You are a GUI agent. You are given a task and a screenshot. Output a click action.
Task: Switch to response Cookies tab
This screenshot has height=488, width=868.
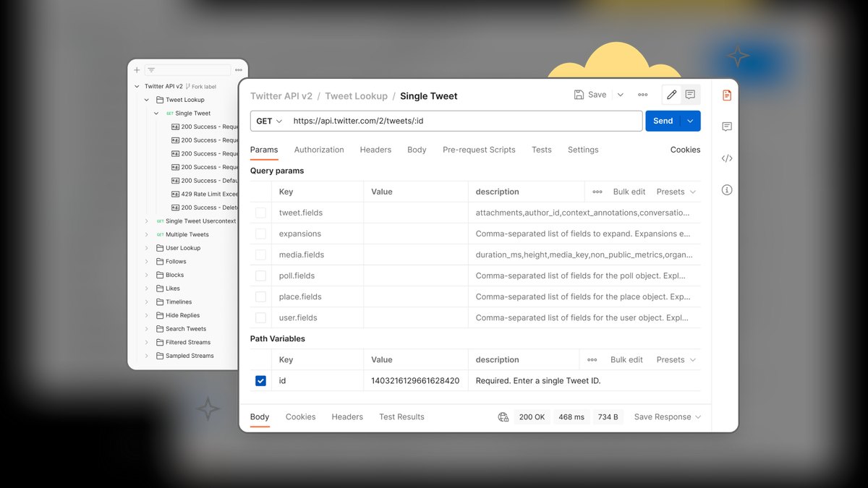300,416
